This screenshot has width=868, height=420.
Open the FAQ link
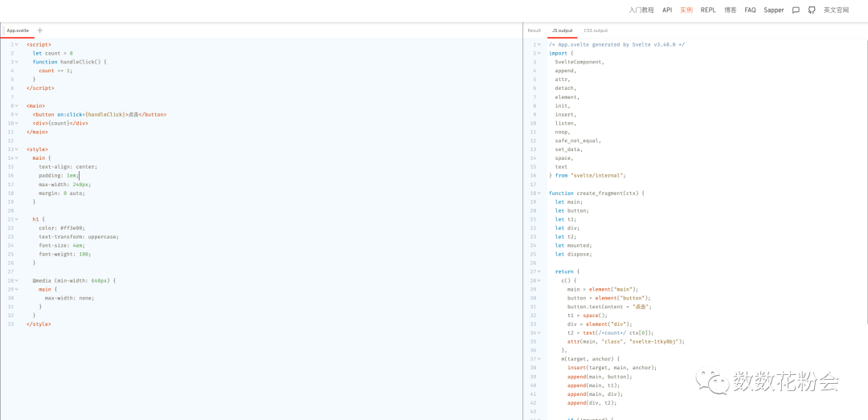(x=750, y=10)
